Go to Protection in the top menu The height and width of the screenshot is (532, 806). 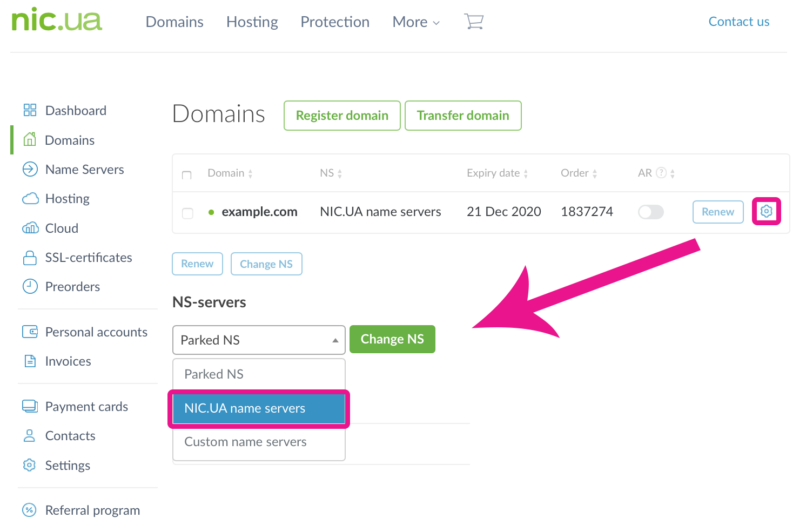335,22
